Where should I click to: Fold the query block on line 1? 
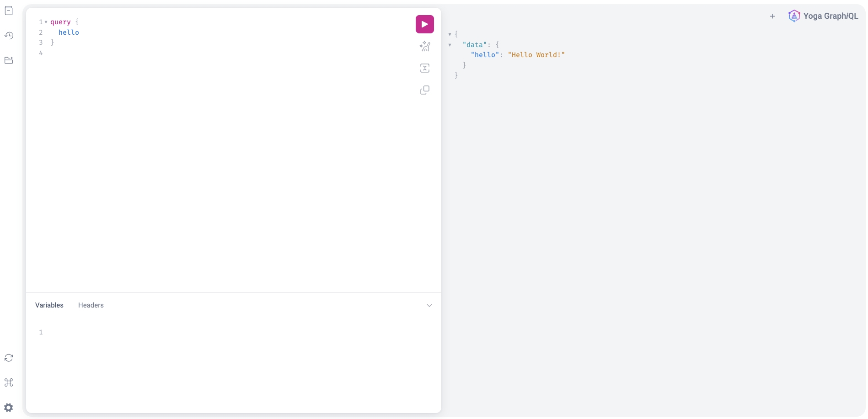click(46, 22)
